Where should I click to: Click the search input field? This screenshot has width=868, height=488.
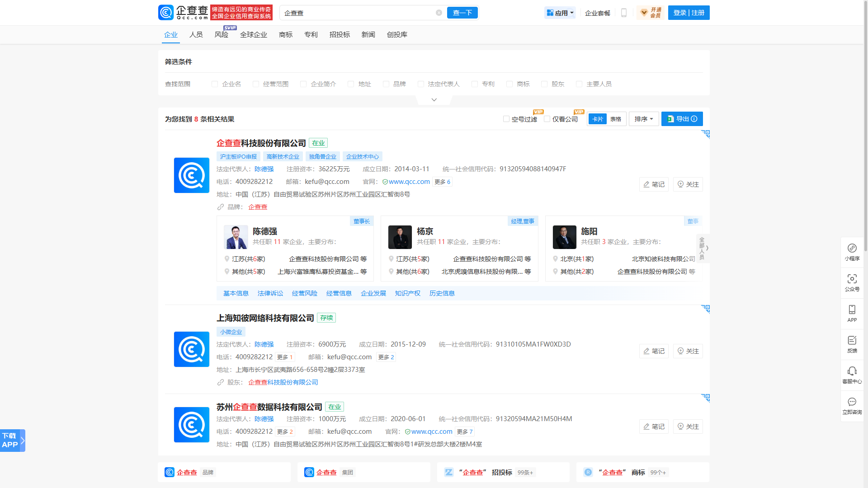click(x=357, y=13)
